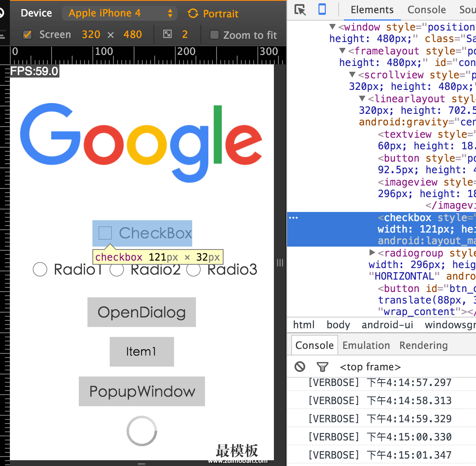Toggle device mode phone icon

(322, 9)
